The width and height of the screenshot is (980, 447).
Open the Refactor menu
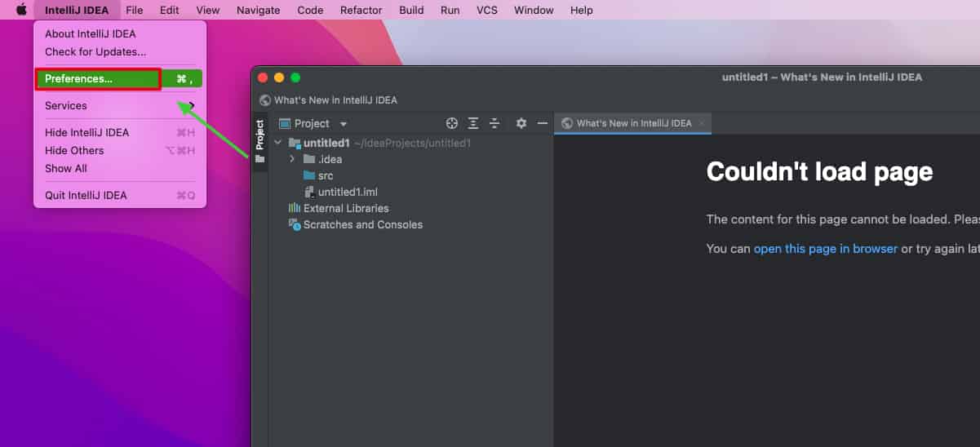361,10
